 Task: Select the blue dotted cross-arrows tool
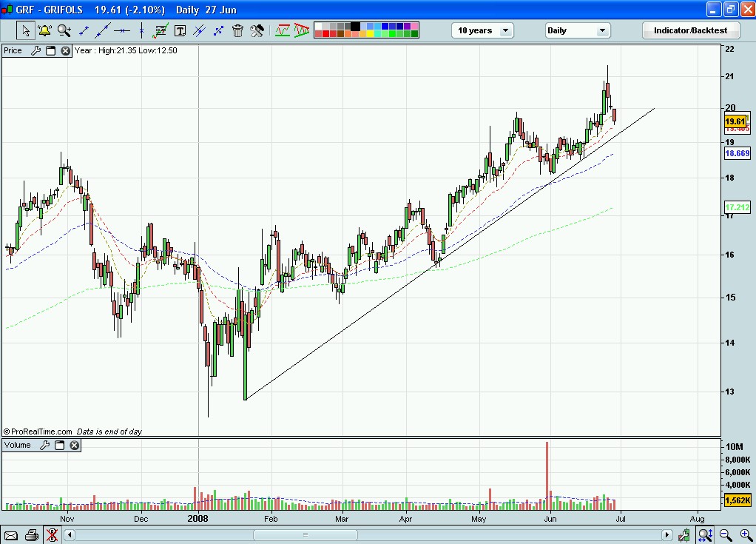218,31
